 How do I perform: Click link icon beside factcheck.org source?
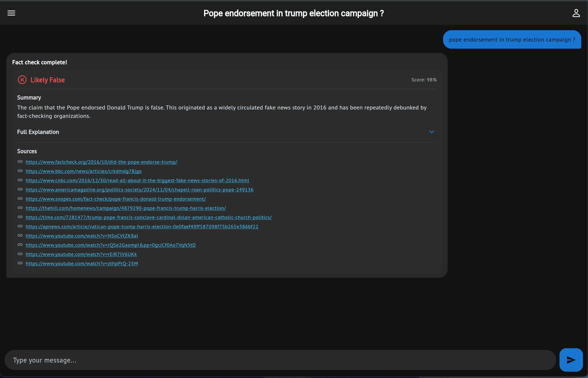click(x=20, y=162)
